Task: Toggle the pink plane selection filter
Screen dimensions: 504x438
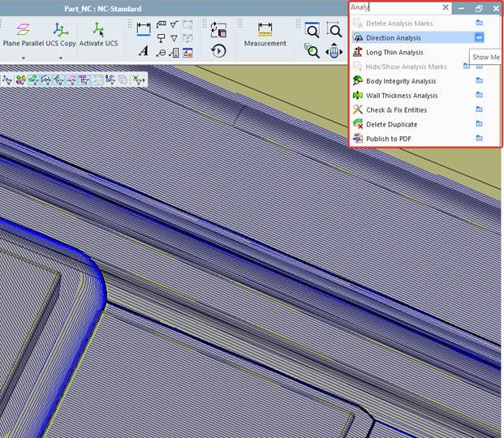Action: tap(72, 79)
